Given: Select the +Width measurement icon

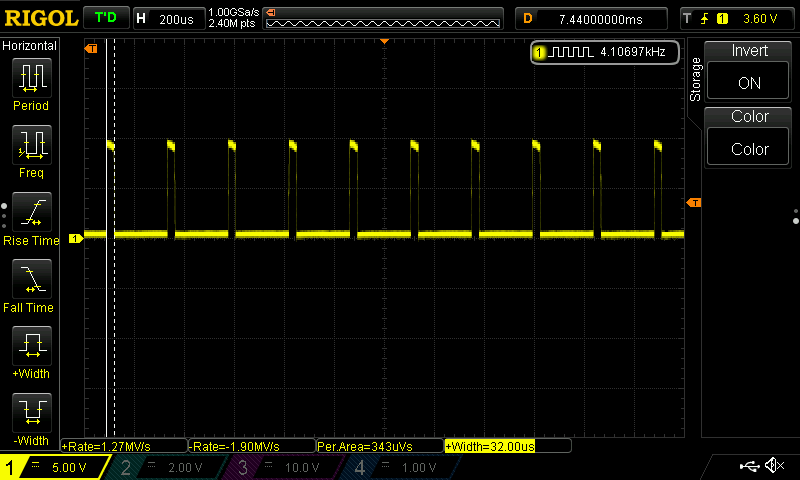Looking at the screenshot, I should [x=32, y=346].
